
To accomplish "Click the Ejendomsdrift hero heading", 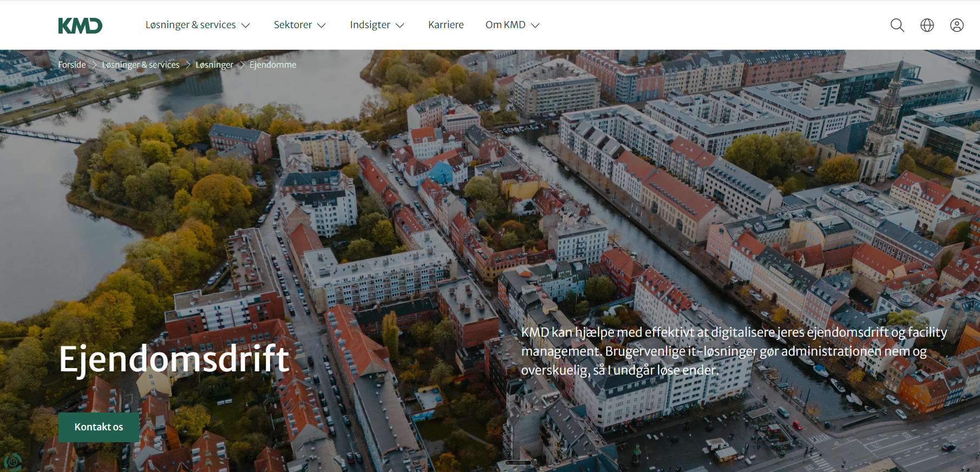I will tap(174, 358).
